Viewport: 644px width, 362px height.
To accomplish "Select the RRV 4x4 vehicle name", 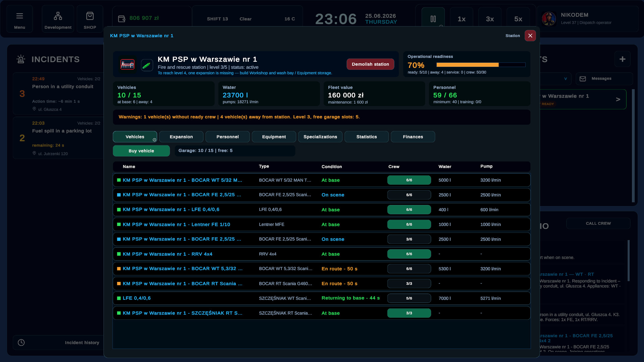I will [167, 254].
